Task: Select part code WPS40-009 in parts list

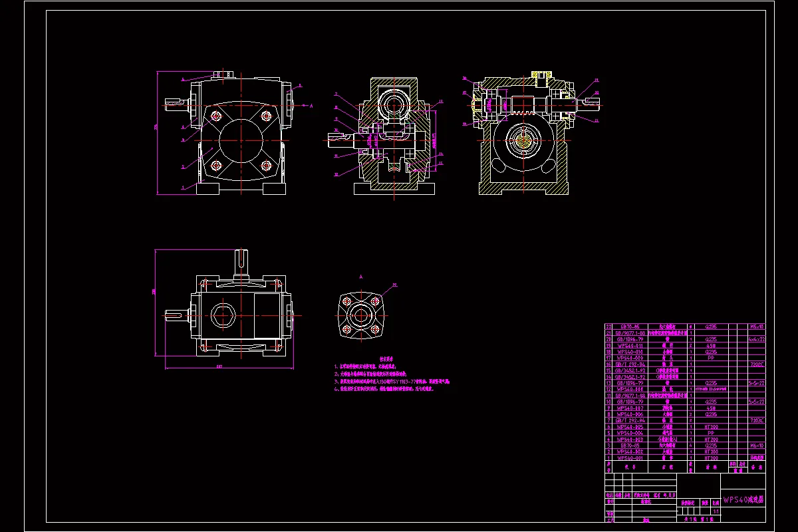Action: [x=630, y=358]
